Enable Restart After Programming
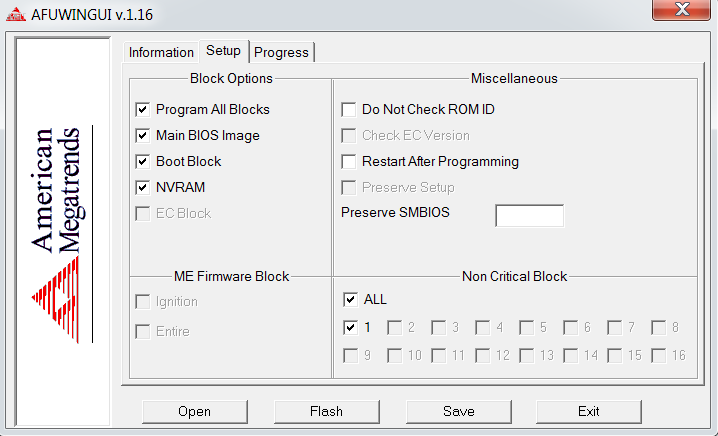Image resolution: width=718 pixels, height=436 pixels. pyautogui.click(x=349, y=161)
